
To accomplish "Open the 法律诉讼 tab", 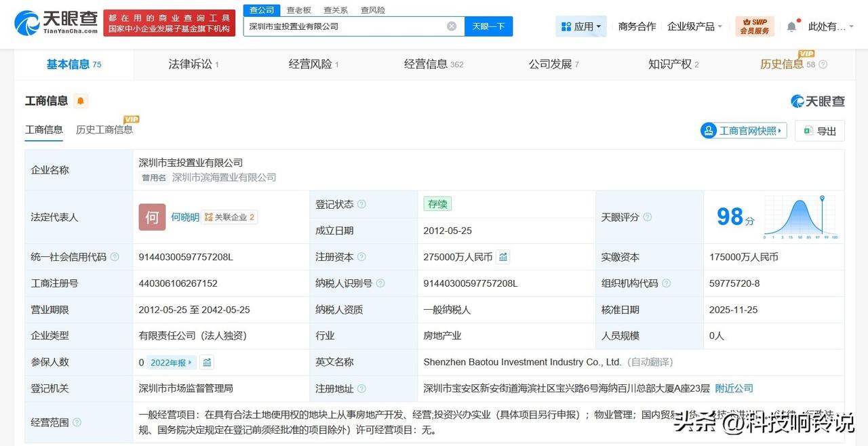I will point(194,64).
